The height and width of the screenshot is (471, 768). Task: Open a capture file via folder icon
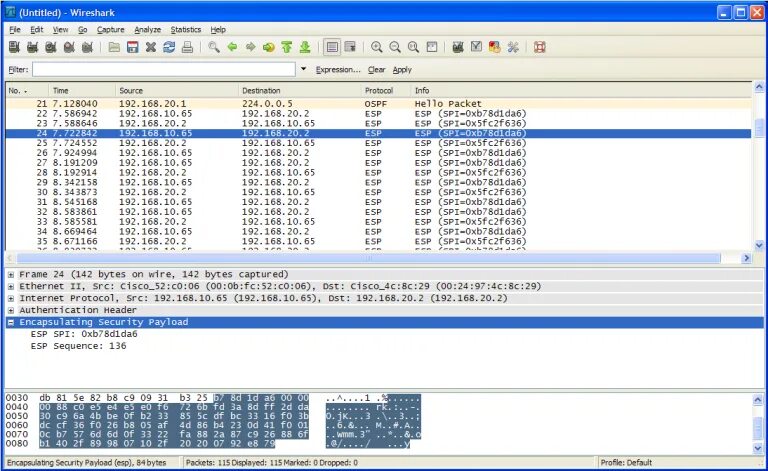[114, 47]
